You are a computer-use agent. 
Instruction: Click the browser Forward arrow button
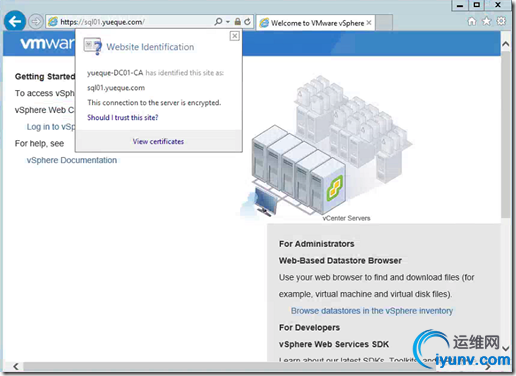click(35, 22)
